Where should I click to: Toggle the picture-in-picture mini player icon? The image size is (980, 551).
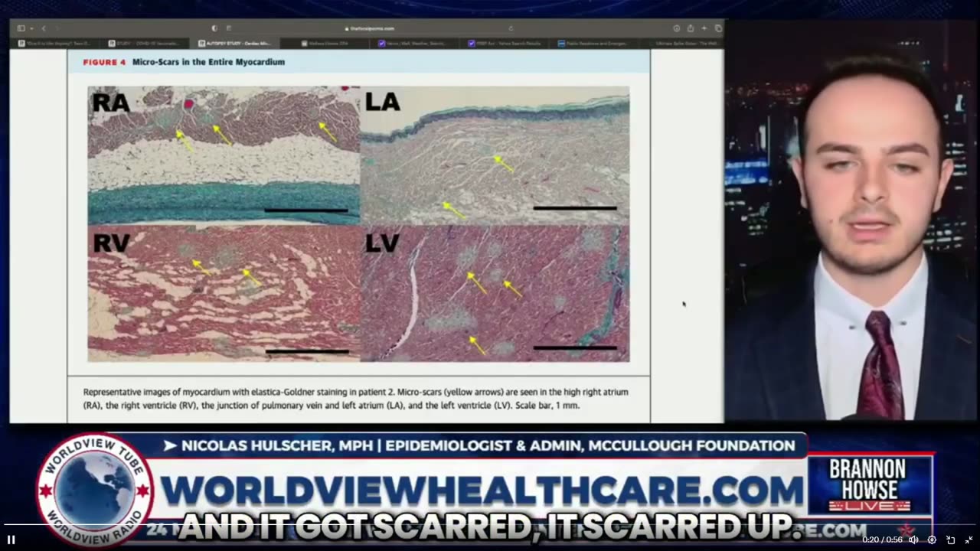tap(951, 540)
